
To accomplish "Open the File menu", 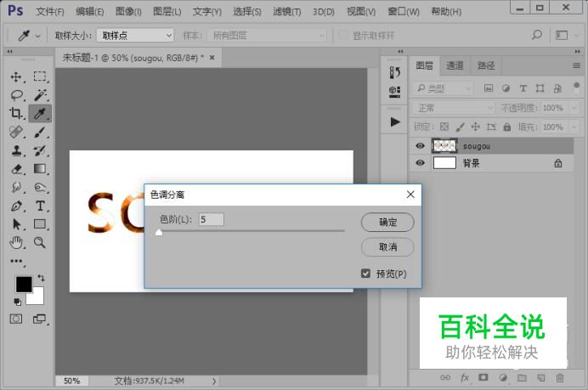I will [50, 12].
